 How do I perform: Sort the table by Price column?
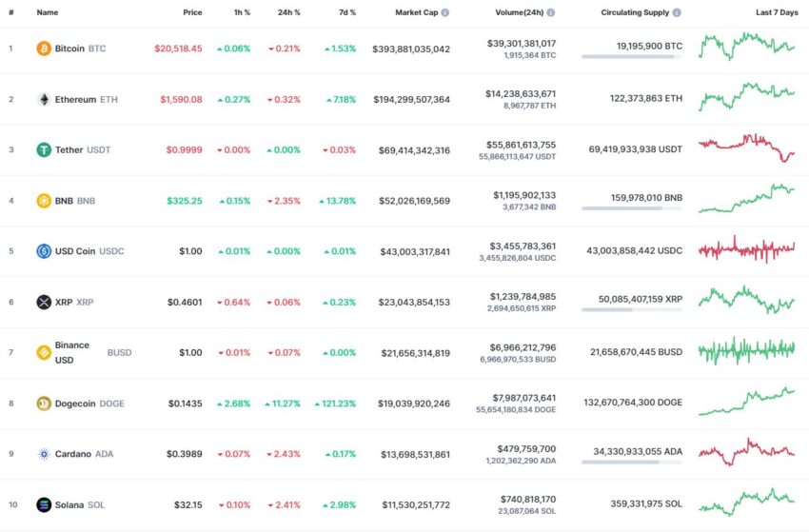pos(192,12)
